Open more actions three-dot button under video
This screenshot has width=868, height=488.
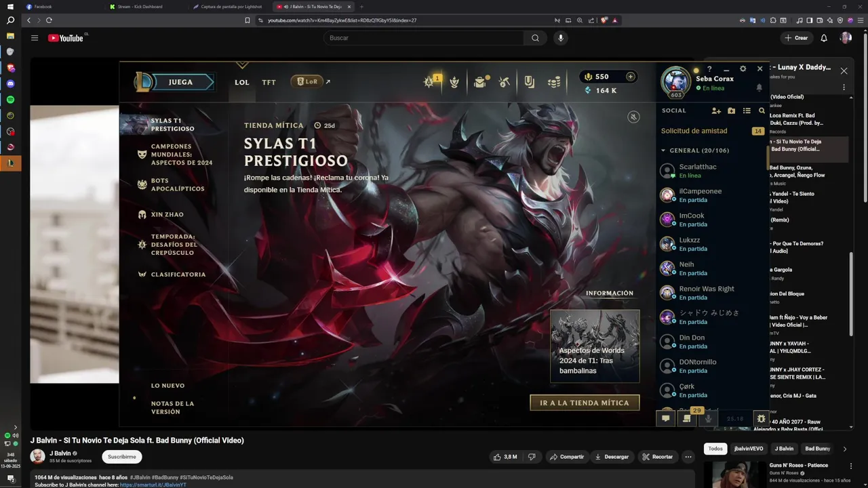pyautogui.click(x=688, y=457)
